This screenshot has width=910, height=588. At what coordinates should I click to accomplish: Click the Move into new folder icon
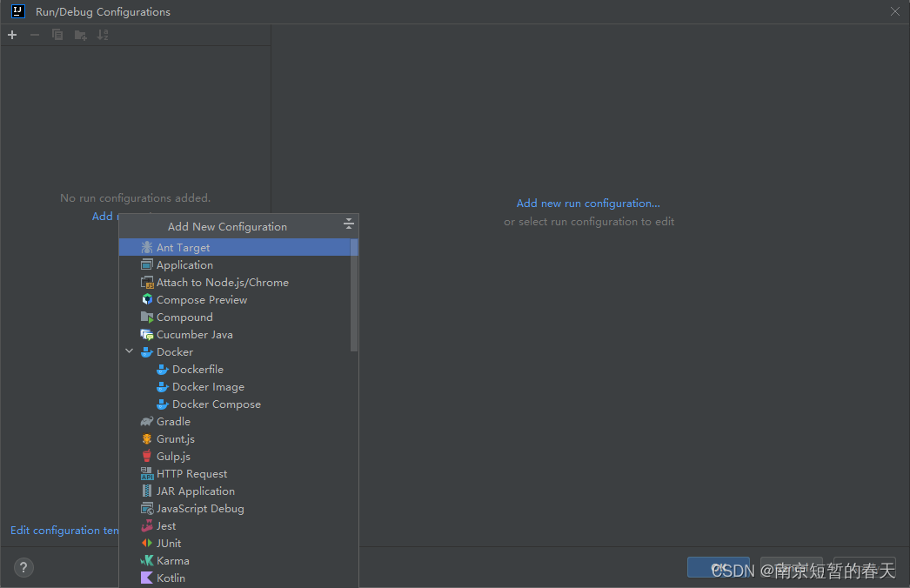[81, 36]
